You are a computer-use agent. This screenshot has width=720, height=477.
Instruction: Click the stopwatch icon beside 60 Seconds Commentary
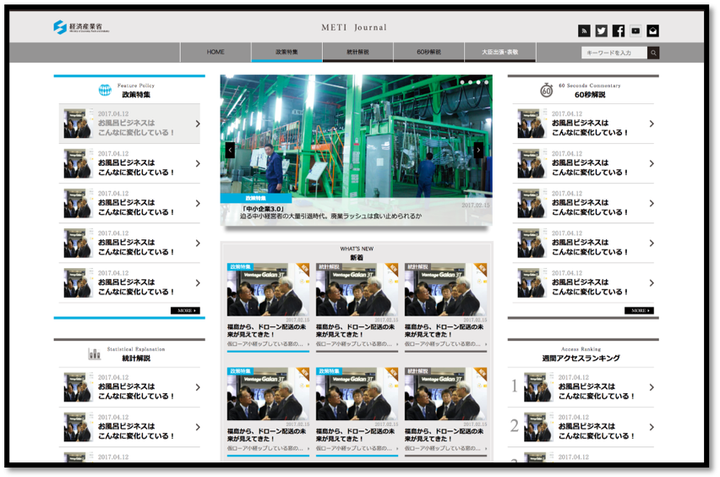(x=546, y=90)
